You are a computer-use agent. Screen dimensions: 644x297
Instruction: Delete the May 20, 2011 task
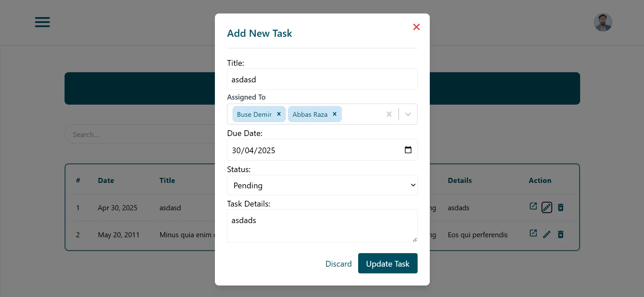point(561,234)
